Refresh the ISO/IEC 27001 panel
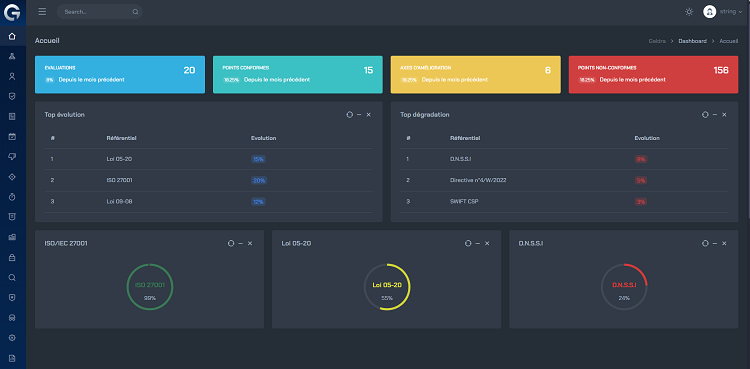 pyautogui.click(x=231, y=244)
